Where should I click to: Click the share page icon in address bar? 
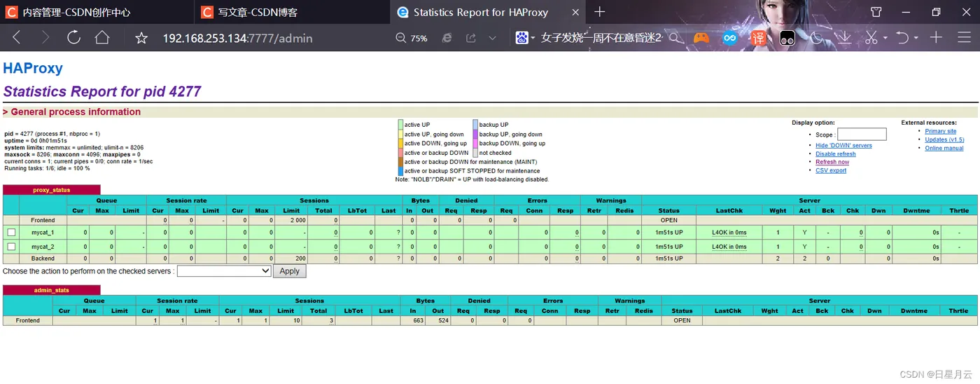(x=470, y=39)
